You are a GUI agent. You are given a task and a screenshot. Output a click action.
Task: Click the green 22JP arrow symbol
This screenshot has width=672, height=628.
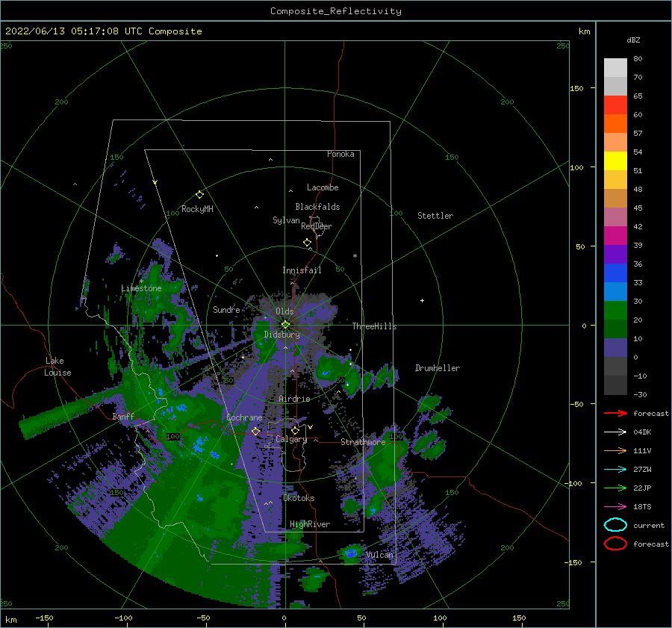pyautogui.click(x=615, y=488)
